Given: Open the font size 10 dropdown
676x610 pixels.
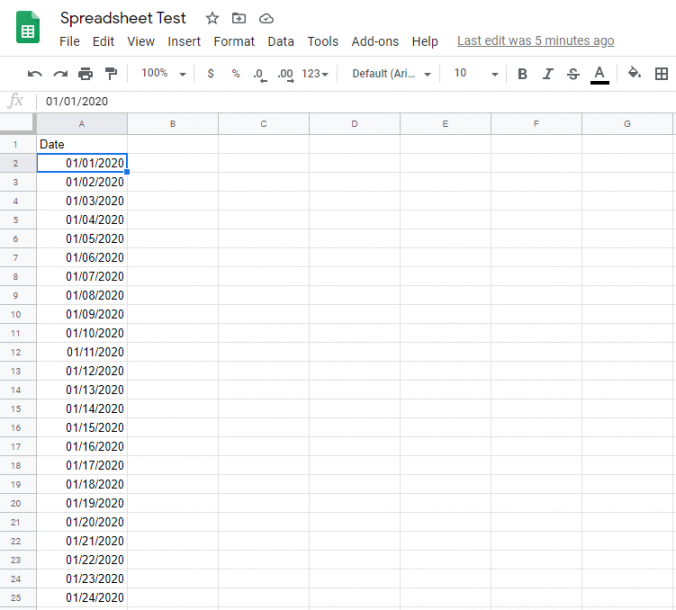Looking at the screenshot, I should 476,73.
